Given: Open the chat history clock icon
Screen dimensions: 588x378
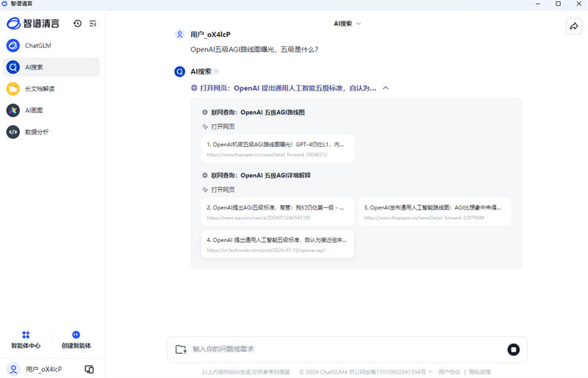Looking at the screenshot, I should pyautogui.click(x=78, y=24).
